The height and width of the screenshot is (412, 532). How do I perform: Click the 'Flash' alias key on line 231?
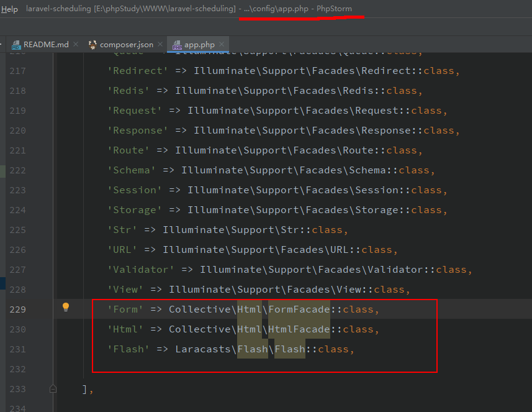[128, 349]
